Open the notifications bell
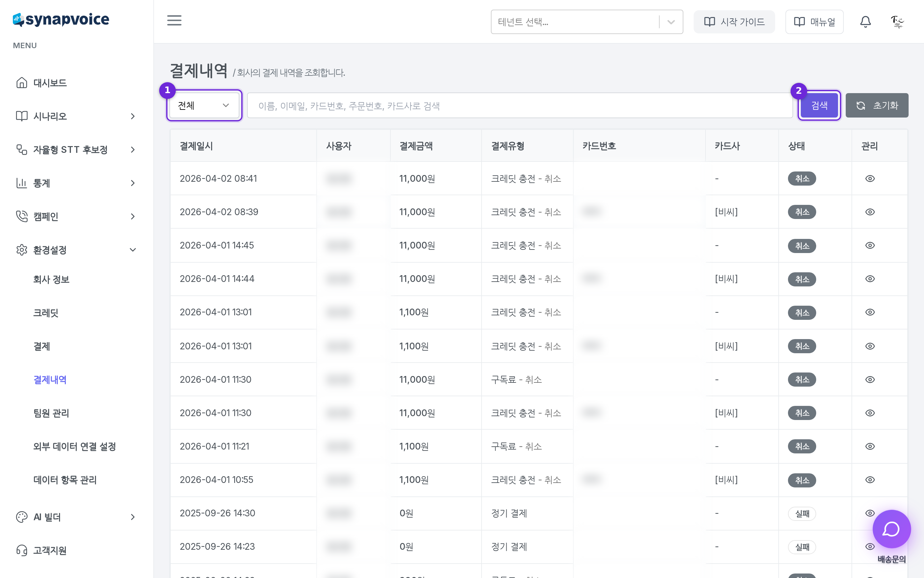The height and width of the screenshot is (578, 924). (x=865, y=22)
